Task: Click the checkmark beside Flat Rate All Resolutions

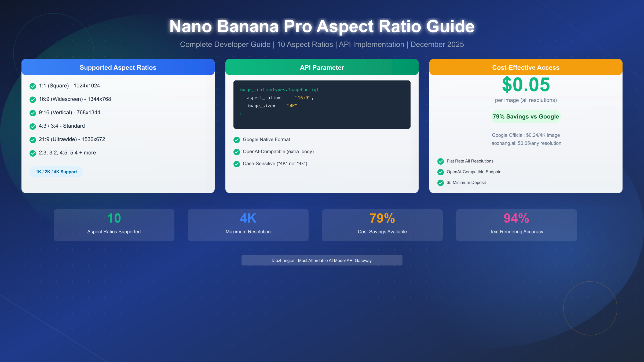Action: click(x=441, y=161)
